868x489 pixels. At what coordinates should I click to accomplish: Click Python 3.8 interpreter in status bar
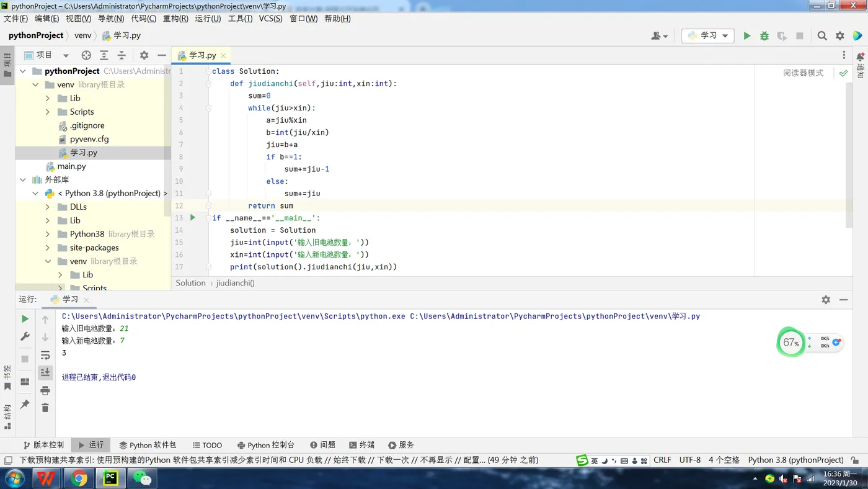[x=795, y=460]
